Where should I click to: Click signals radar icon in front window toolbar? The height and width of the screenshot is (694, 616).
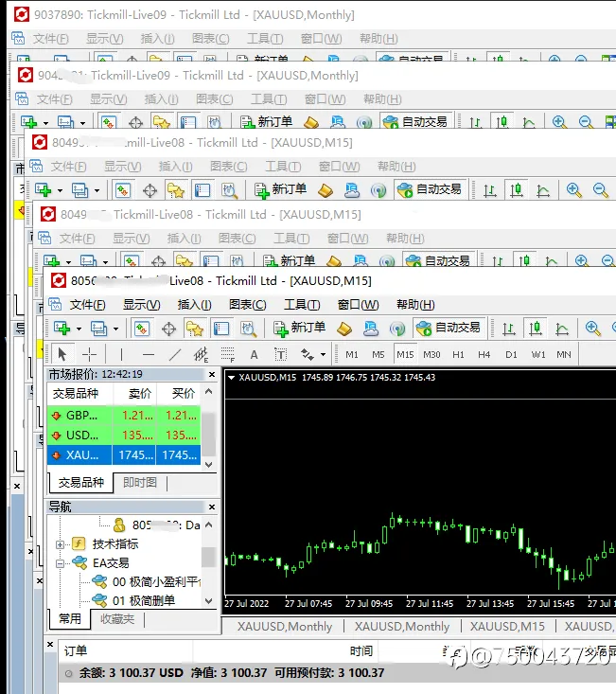[x=397, y=329]
